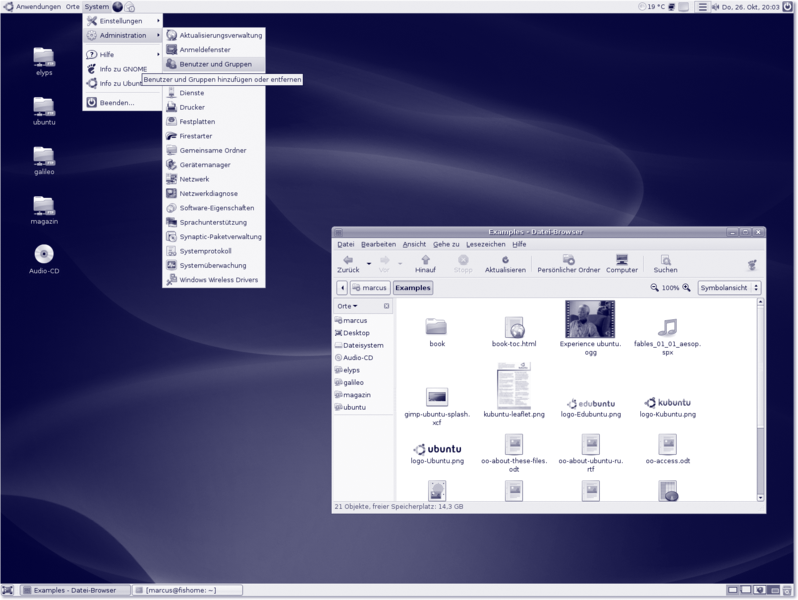Click the zoom out magnifier icon
Viewport: 798px width, 600px height.
pyautogui.click(x=655, y=287)
